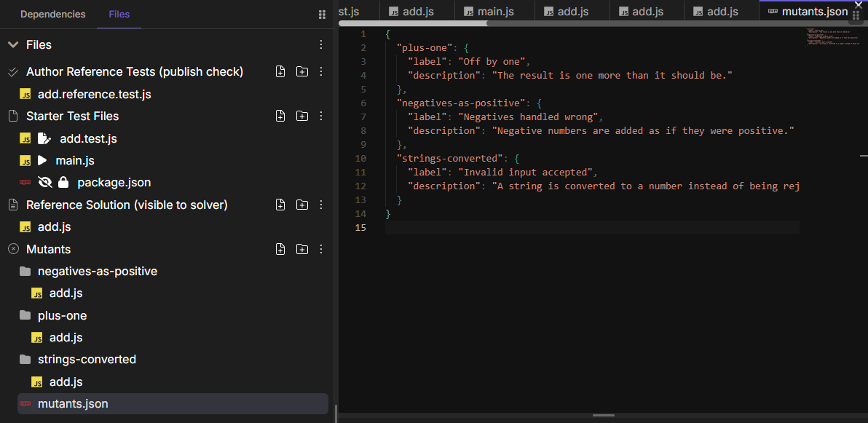The image size is (868, 423).
Task: Open add.reference.test.js file
Action: [x=94, y=95]
